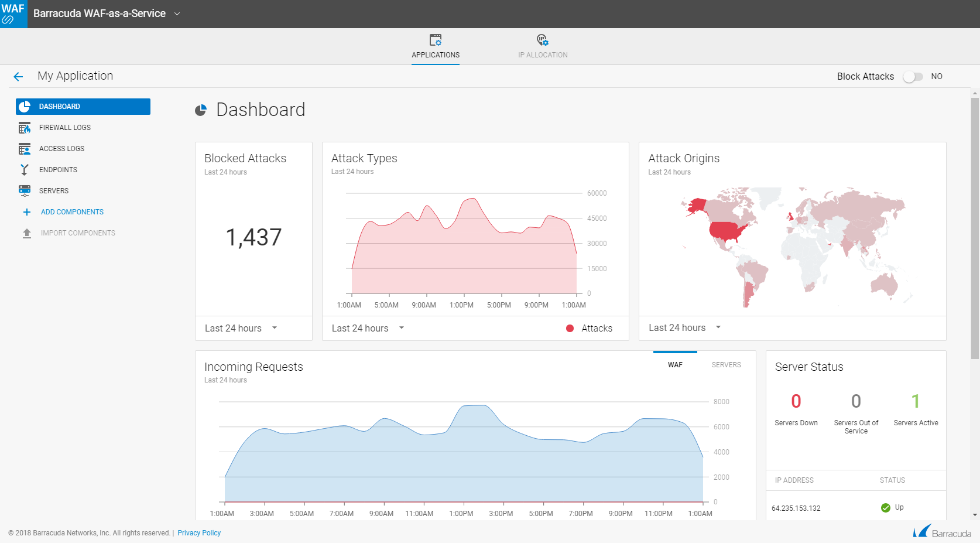Click the Access Logs sidebar icon
Viewport: 980px width, 543px height.
[x=25, y=149]
